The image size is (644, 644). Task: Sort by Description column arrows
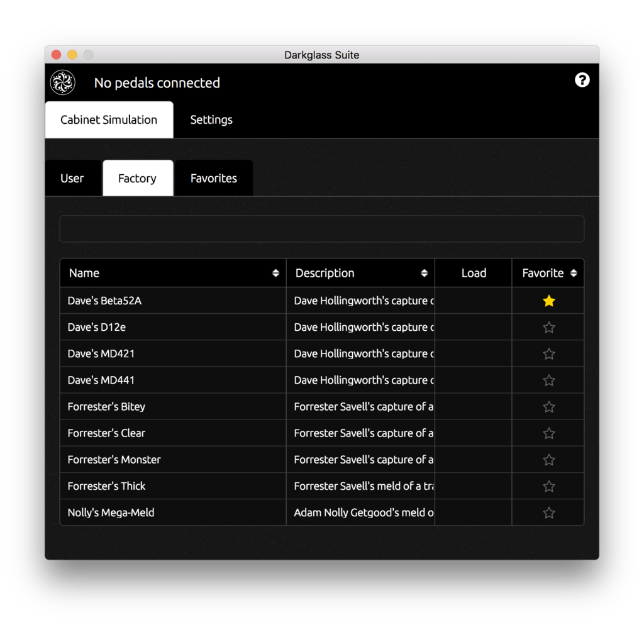[424, 273]
